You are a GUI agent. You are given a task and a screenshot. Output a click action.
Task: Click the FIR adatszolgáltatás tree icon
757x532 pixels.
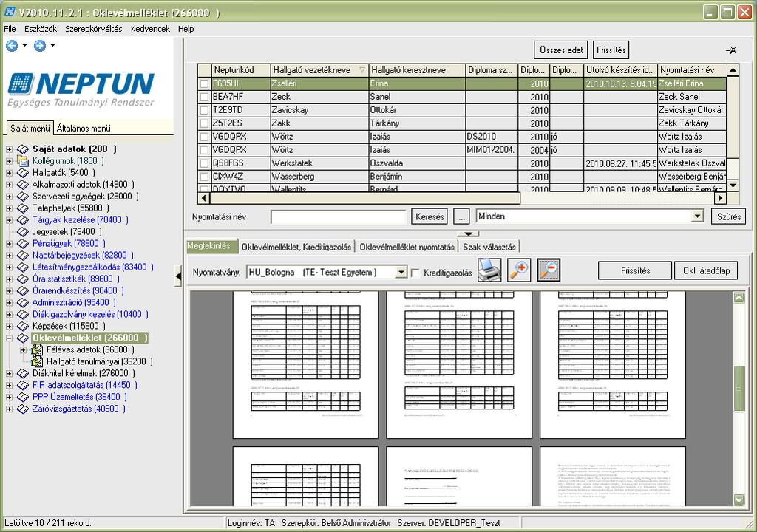point(23,385)
